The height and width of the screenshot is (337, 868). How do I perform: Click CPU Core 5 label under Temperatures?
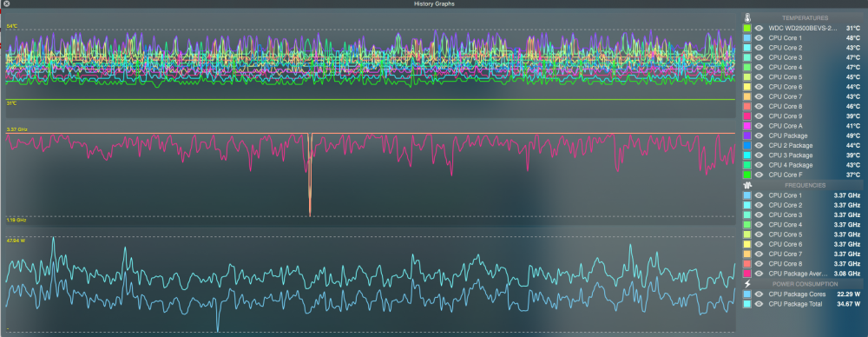tap(785, 77)
